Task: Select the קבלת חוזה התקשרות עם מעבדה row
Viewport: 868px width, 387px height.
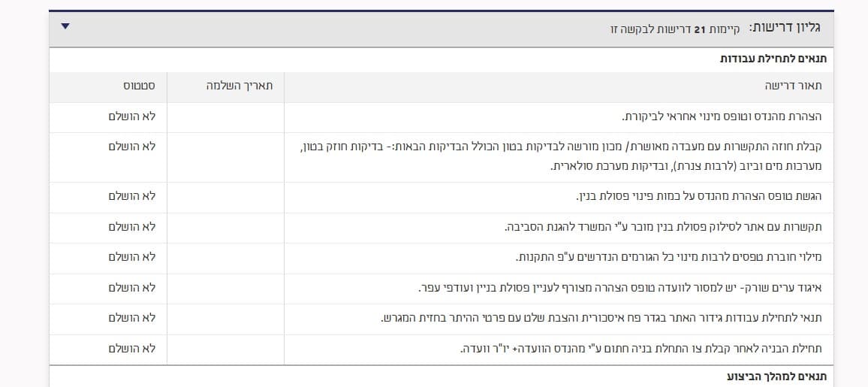Action: tap(442, 157)
